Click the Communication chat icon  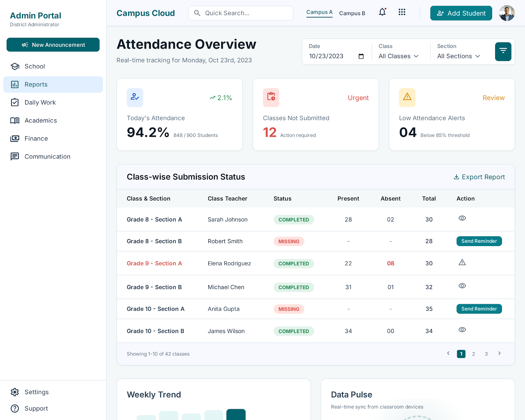coord(15,157)
